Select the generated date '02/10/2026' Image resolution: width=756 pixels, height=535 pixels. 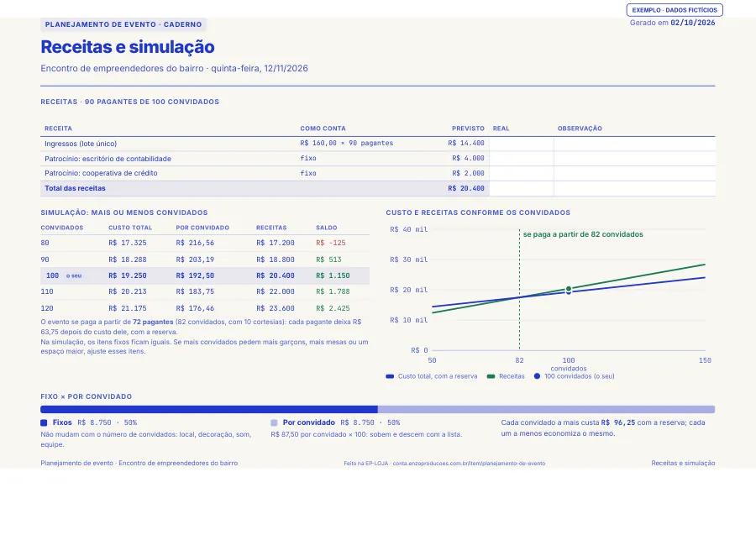[x=692, y=23]
